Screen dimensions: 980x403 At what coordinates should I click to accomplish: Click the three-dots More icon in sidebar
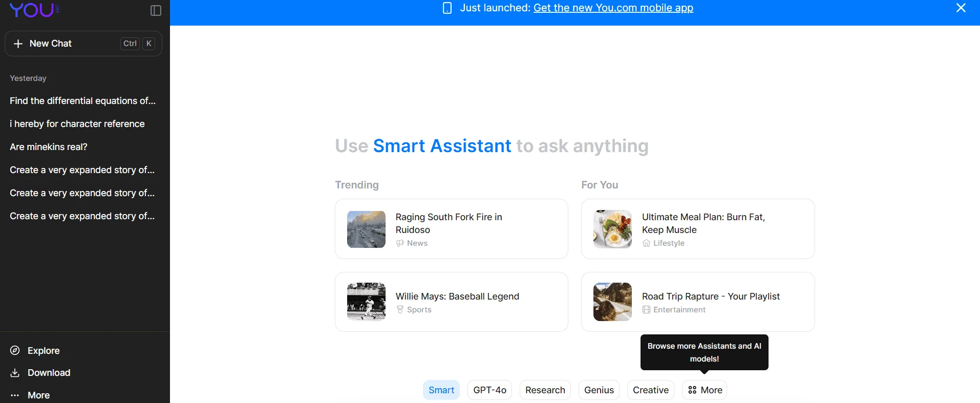coord(15,395)
